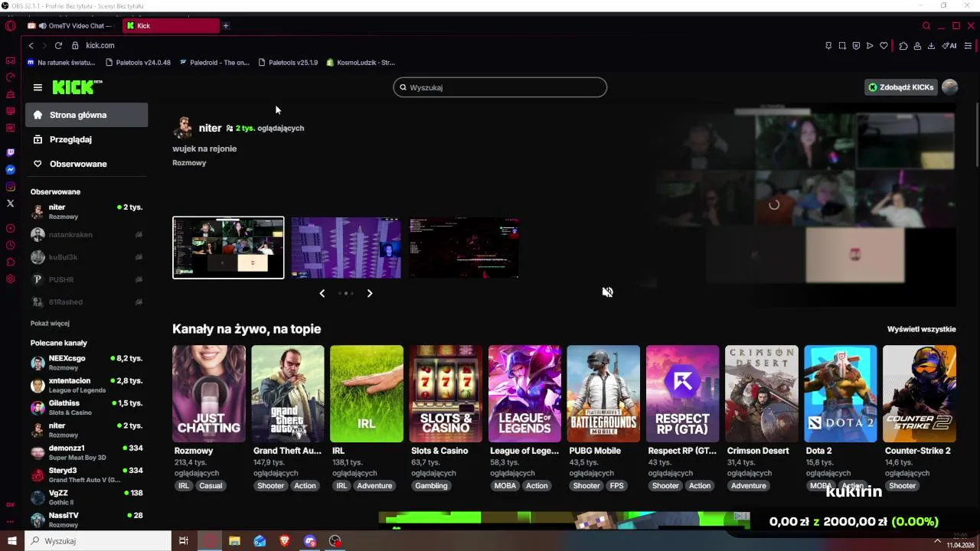Show next featured stream
The image size is (980, 551).
(369, 293)
